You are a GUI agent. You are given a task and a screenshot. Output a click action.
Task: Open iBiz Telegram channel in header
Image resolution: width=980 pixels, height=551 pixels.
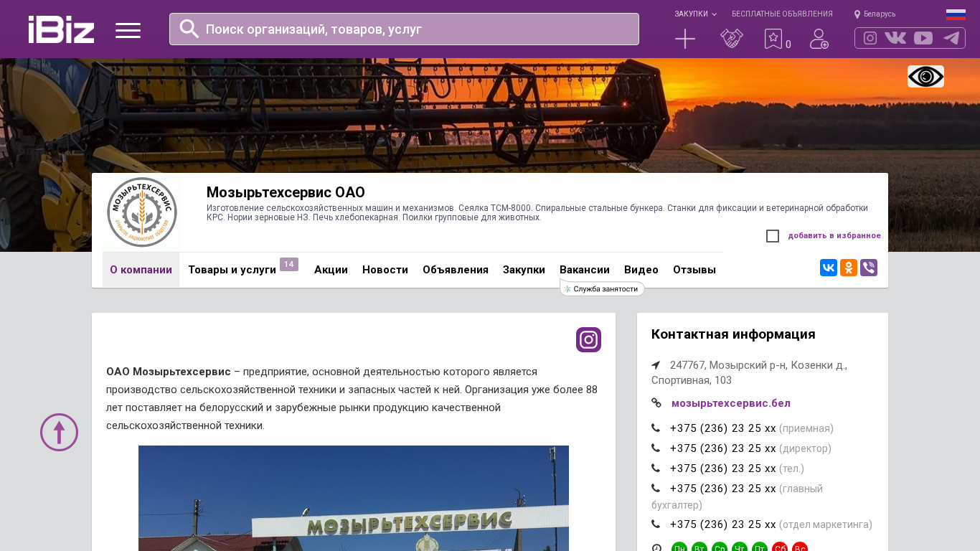(x=951, y=38)
